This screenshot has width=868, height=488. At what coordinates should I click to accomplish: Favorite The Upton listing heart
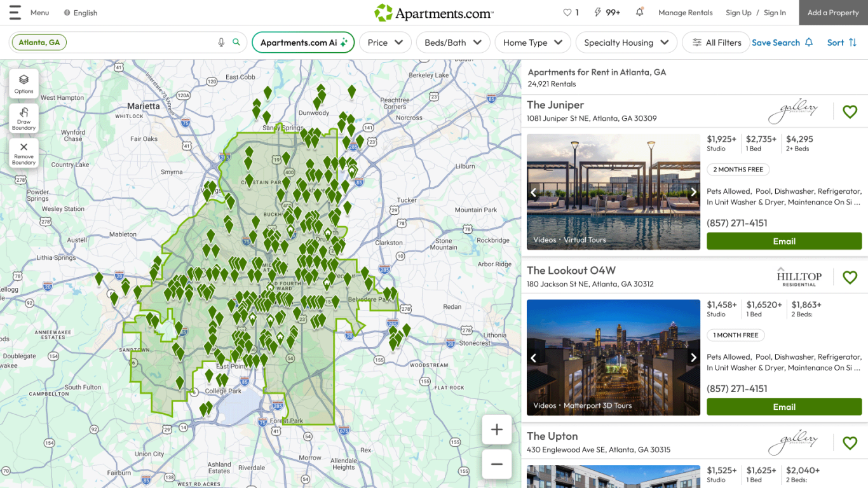click(850, 443)
